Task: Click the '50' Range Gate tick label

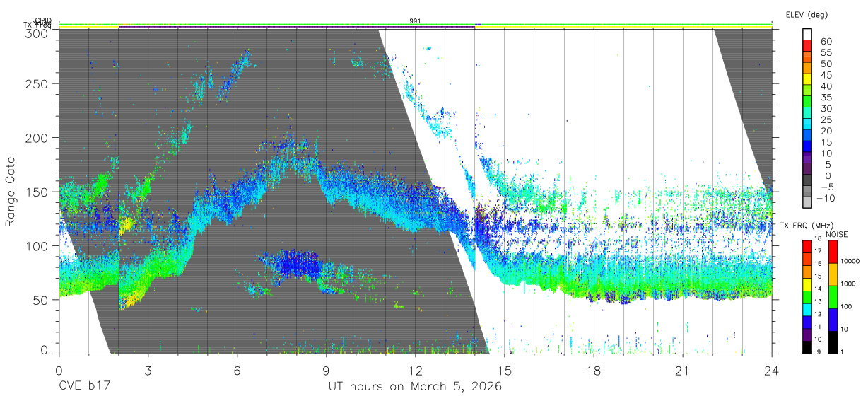Action: point(41,299)
